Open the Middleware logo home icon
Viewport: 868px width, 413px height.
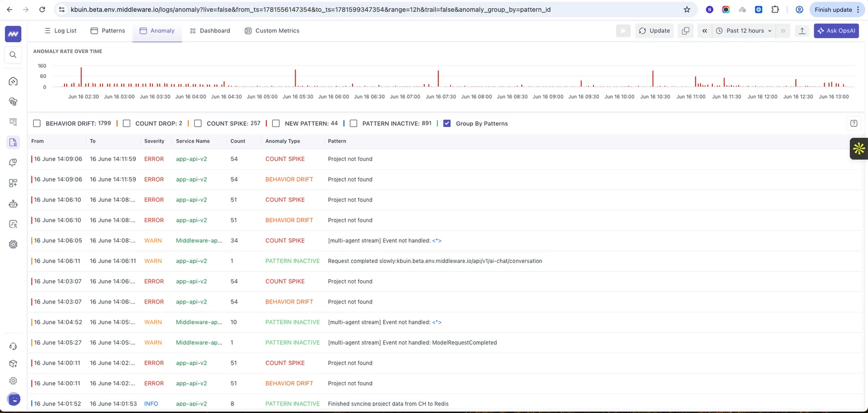(13, 34)
